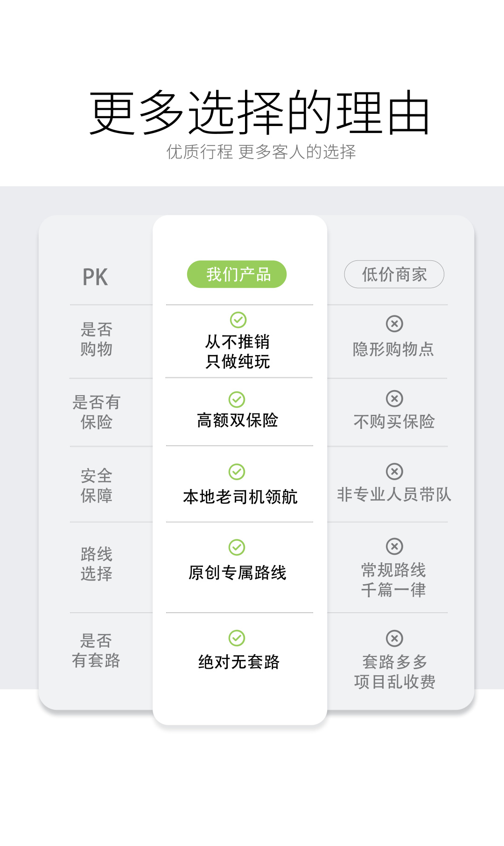
Task: Click green checkmark above 绝对无套路
Action: point(237,638)
